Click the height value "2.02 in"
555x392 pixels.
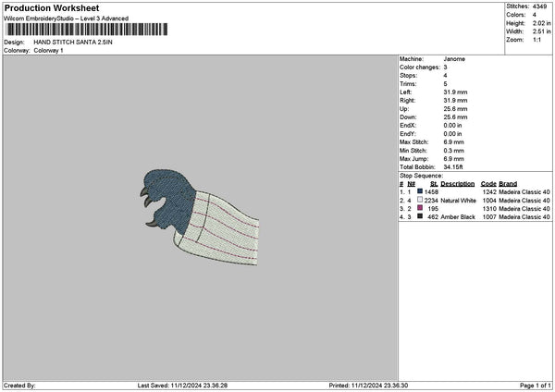541,23
